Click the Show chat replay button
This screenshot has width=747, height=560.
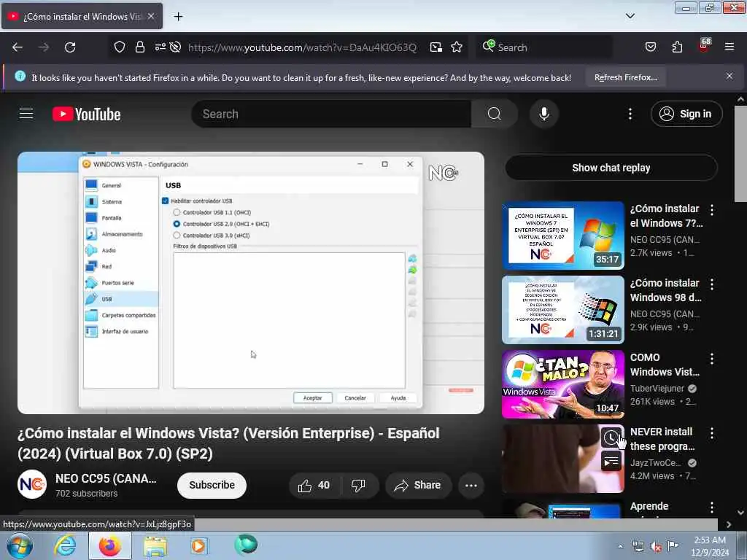pyautogui.click(x=611, y=168)
